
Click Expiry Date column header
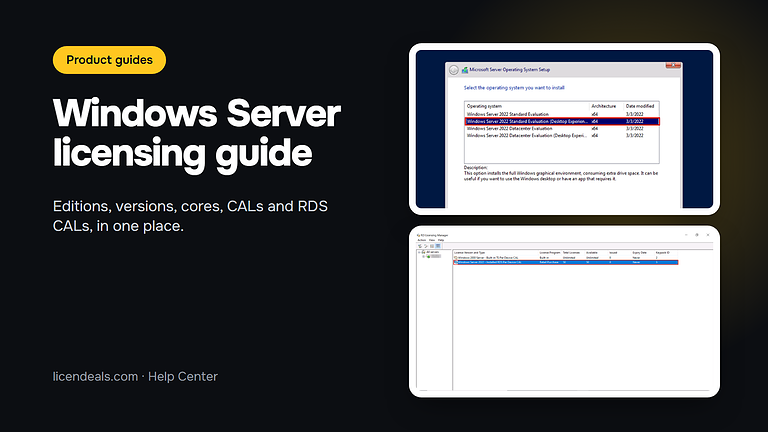click(640, 253)
